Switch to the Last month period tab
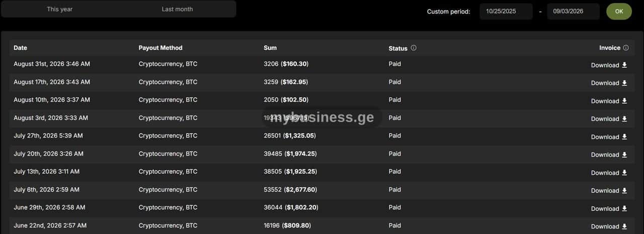The height and width of the screenshot is (234, 644). tap(177, 9)
